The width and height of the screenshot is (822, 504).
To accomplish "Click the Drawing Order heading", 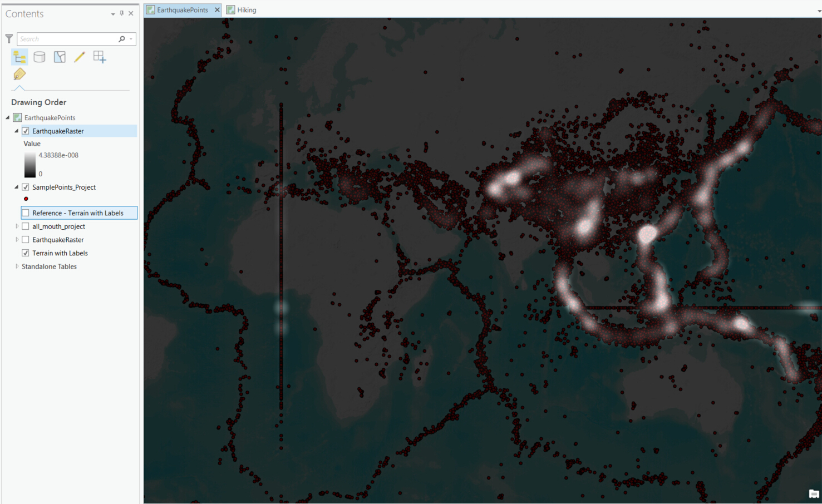I will tap(38, 102).
